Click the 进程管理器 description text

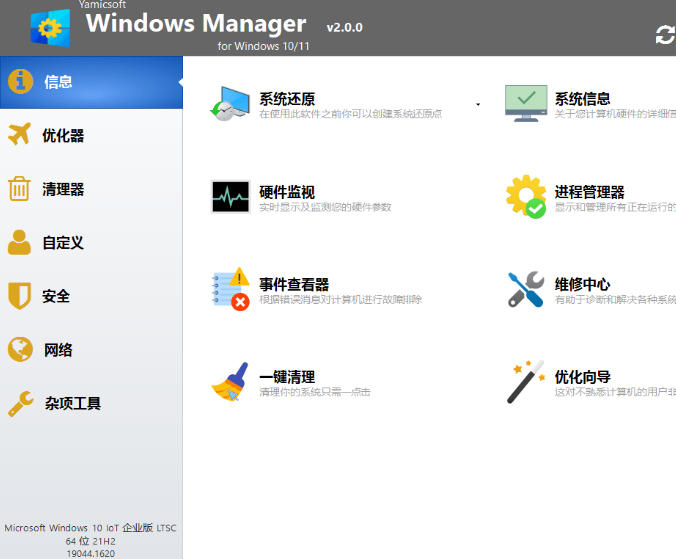click(615, 207)
